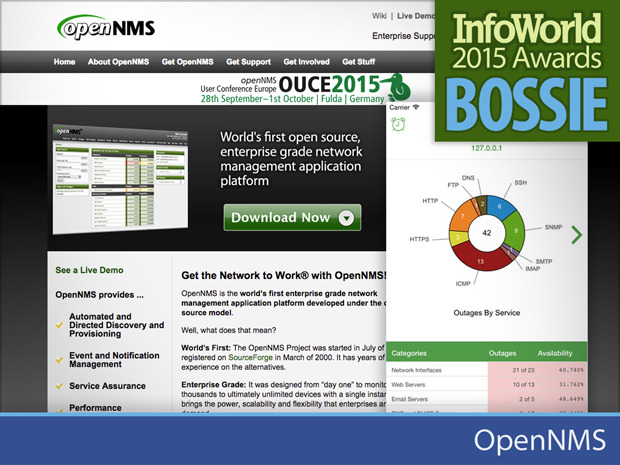Click the Availability column header
This screenshot has width=620, height=465.
click(x=555, y=353)
